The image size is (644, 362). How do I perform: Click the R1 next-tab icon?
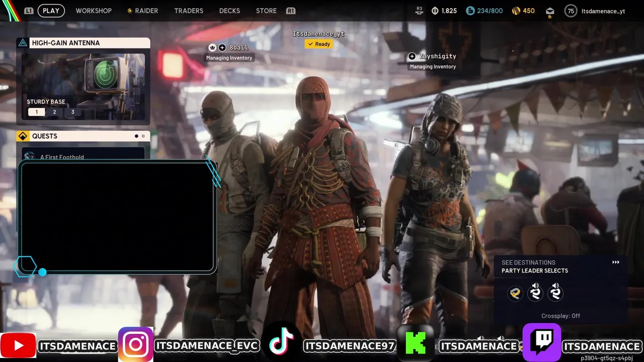click(x=290, y=11)
